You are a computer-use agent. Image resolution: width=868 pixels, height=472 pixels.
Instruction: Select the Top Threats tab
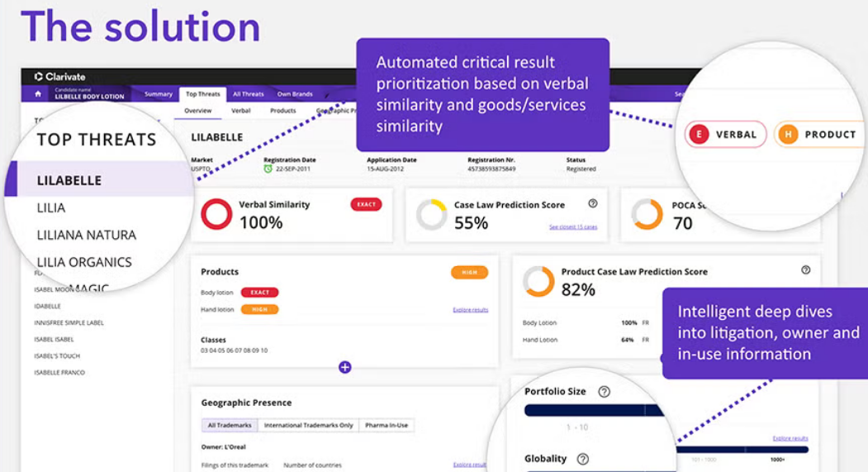pyautogui.click(x=202, y=94)
